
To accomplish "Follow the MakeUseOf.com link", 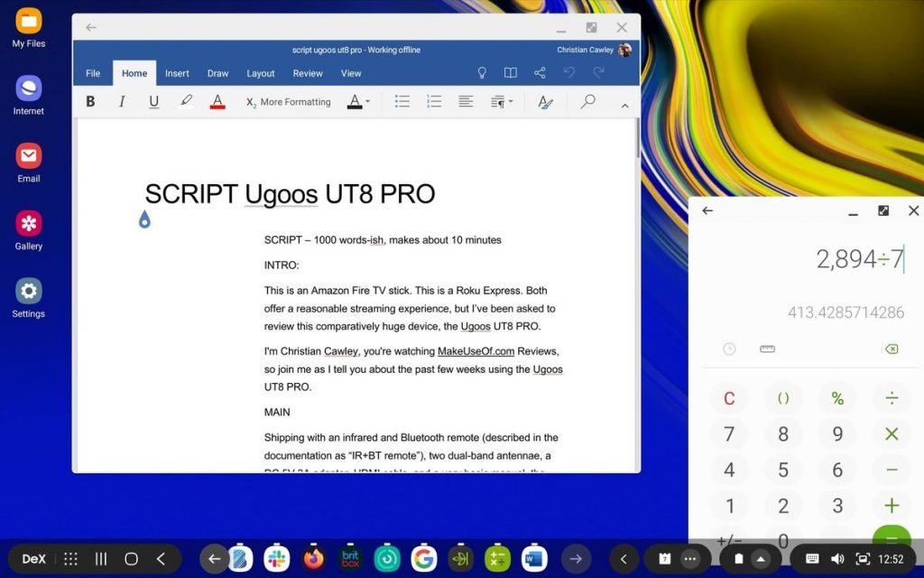I will (476, 351).
